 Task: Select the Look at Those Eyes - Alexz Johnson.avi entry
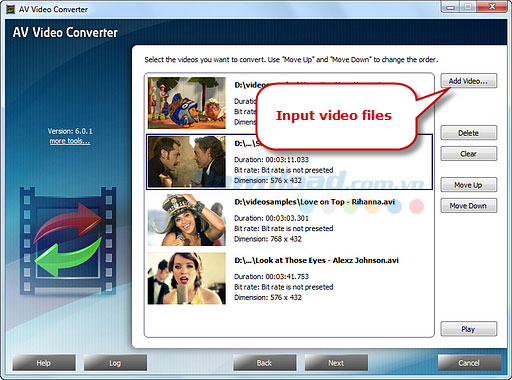click(x=289, y=278)
